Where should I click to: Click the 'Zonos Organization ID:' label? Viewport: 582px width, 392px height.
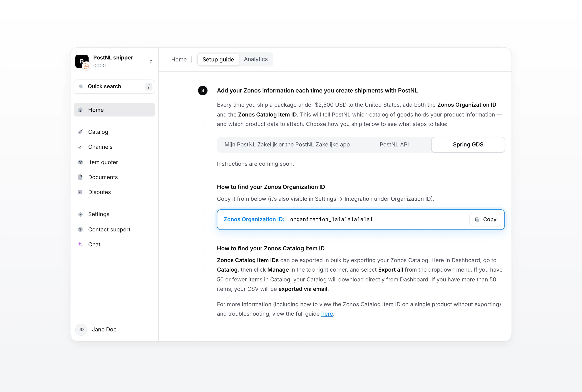coord(254,219)
